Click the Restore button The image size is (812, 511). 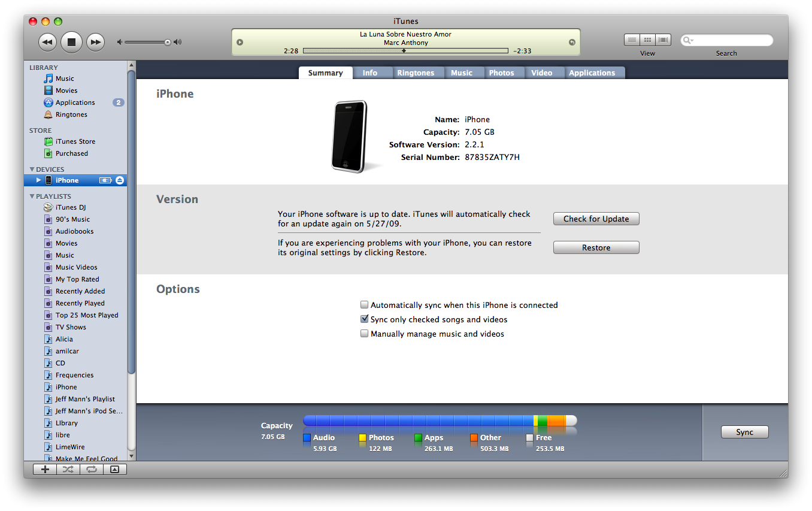tap(596, 247)
